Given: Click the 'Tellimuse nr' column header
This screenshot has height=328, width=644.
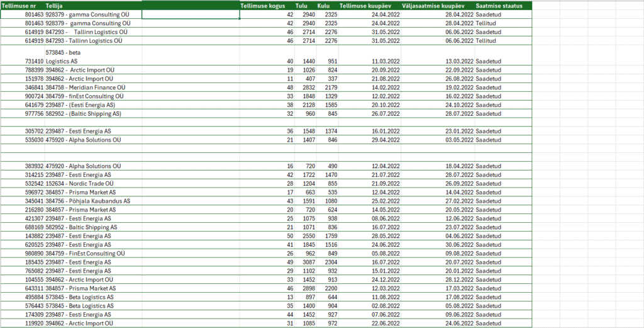Looking at the screenshot, I should click(22, 5).
